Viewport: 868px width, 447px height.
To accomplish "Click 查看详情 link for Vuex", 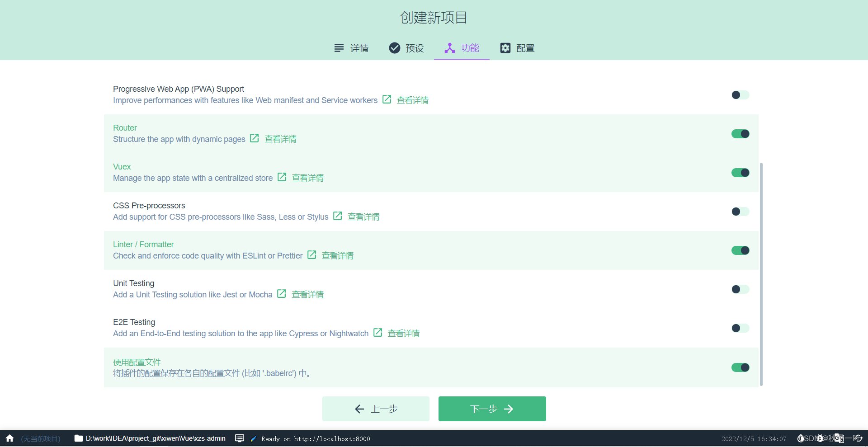I will (308, 178).
